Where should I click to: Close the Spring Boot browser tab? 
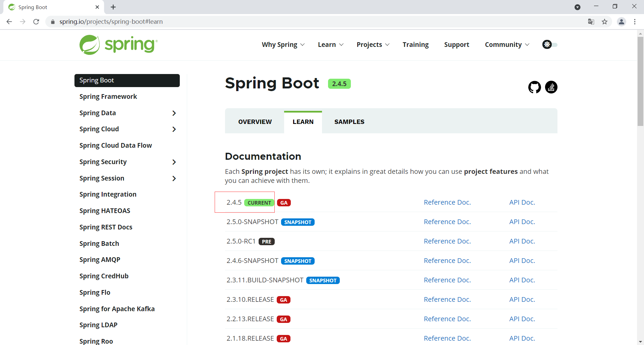[97, 7]
